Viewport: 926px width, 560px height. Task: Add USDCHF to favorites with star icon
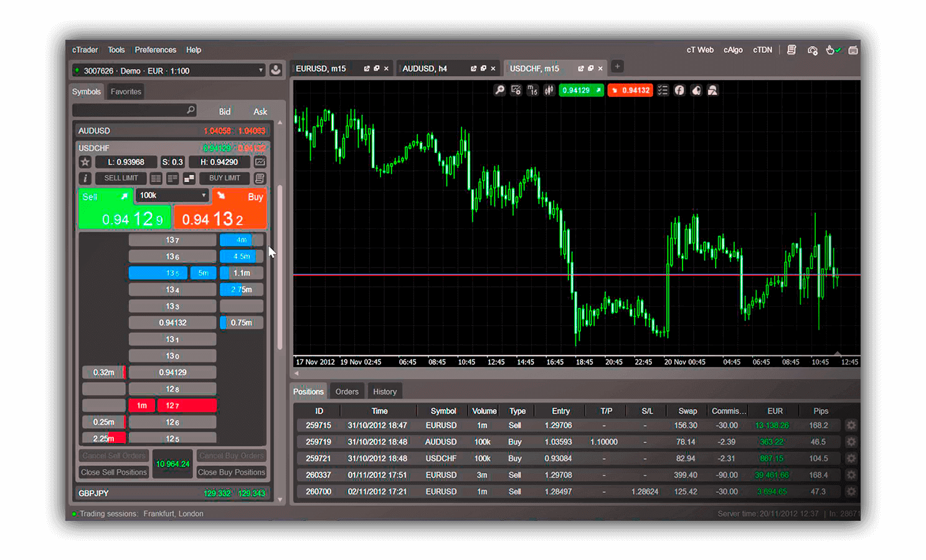coord(85,162)
